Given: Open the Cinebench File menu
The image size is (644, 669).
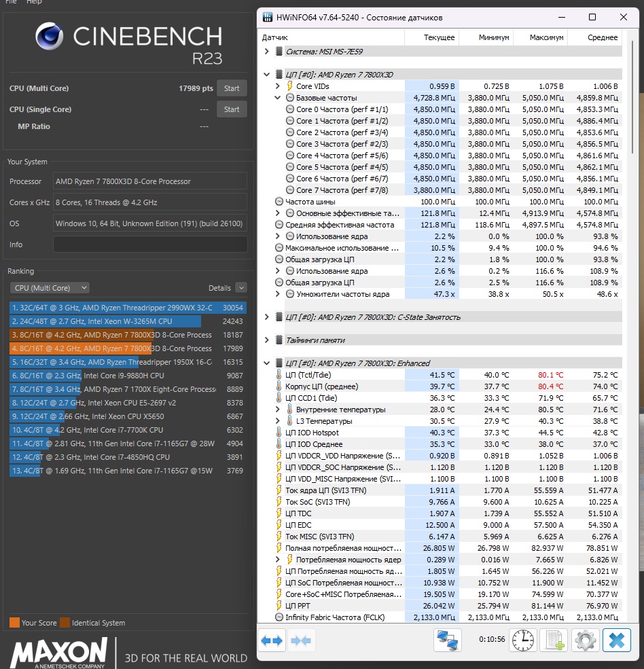Looking at the screenshot, I should (11, 2).
